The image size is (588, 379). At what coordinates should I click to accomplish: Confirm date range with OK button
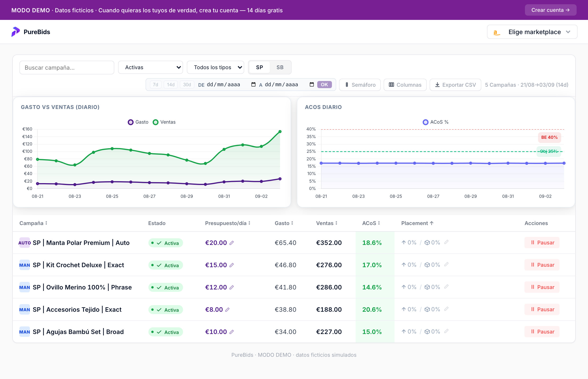[x=324, y=85]
